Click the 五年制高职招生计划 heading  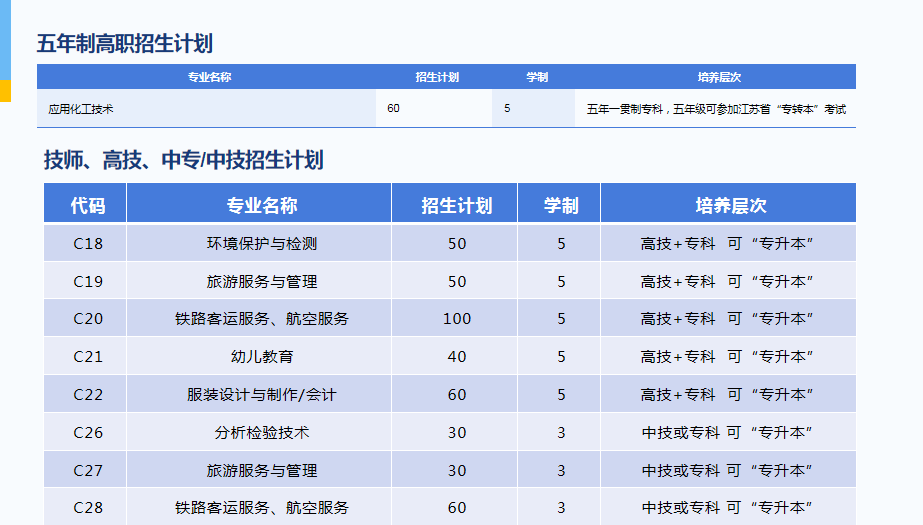coord(124,43)
